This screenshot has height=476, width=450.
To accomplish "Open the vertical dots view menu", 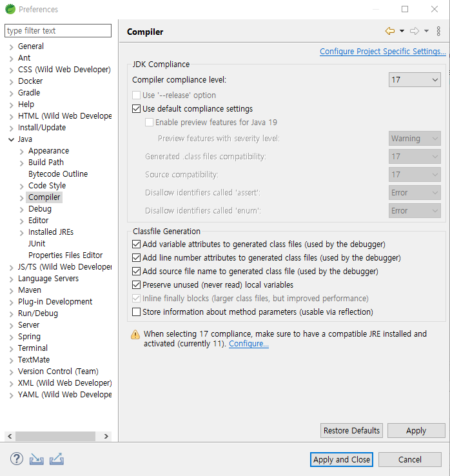I will click(x=438, y=31).
